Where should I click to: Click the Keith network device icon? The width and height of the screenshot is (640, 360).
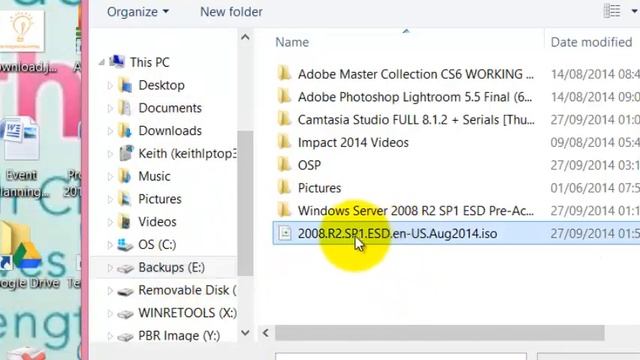tap(126, 153)
